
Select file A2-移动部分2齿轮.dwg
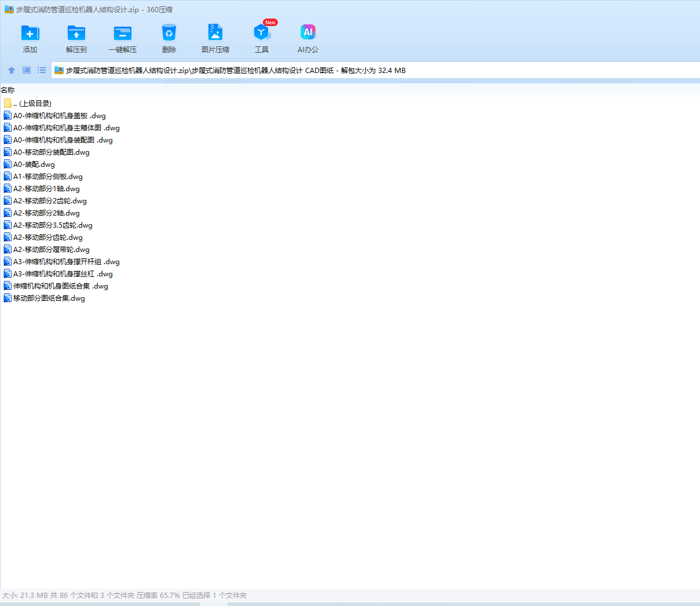[x=45, y=200]
